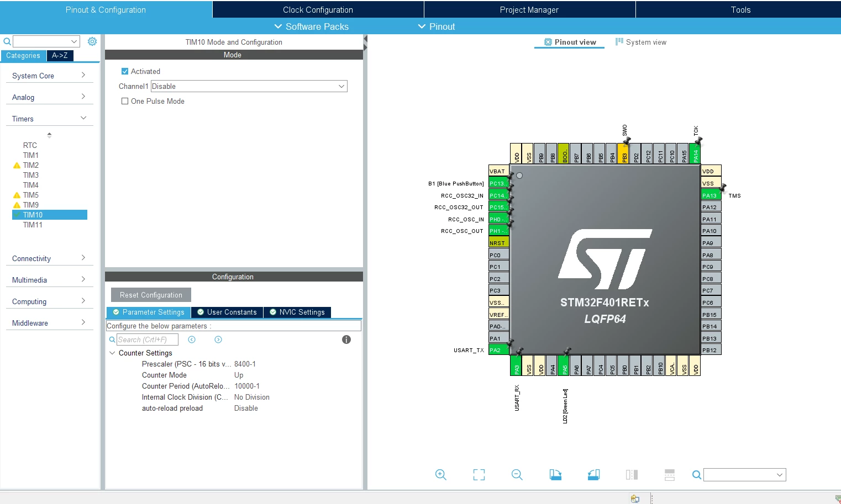
Task: Select TIM2 in the Timers list
Action: [31, 165]
